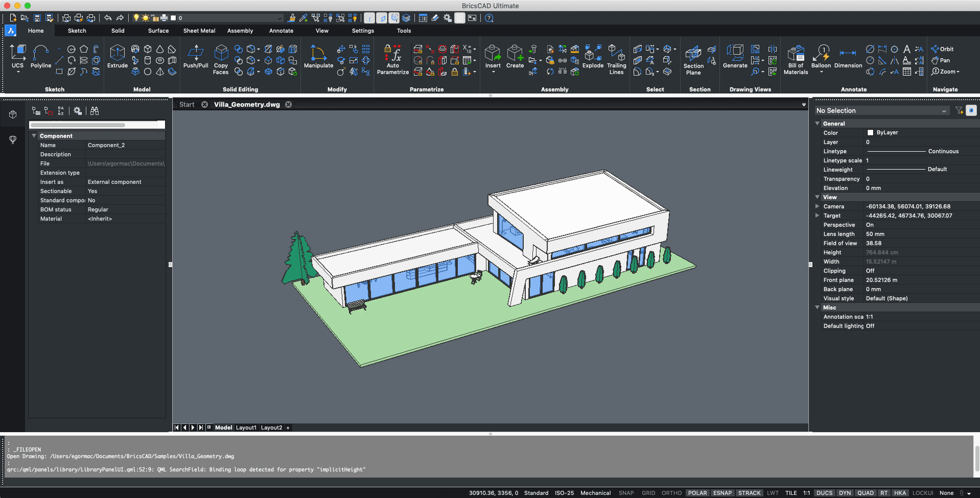Image resolution: width=980 pixels, height=498 pixels.
Task: Click the toolbar layer color swatch
Action: pos(173,18)
